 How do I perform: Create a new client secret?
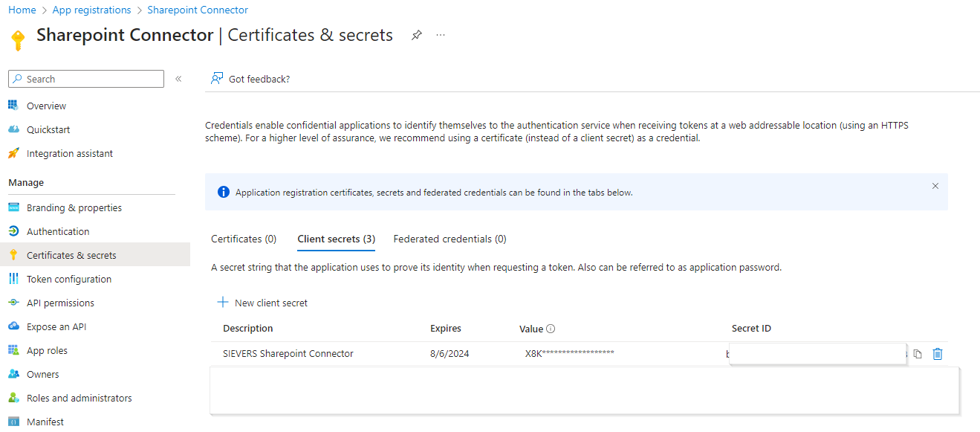(262, 303)
